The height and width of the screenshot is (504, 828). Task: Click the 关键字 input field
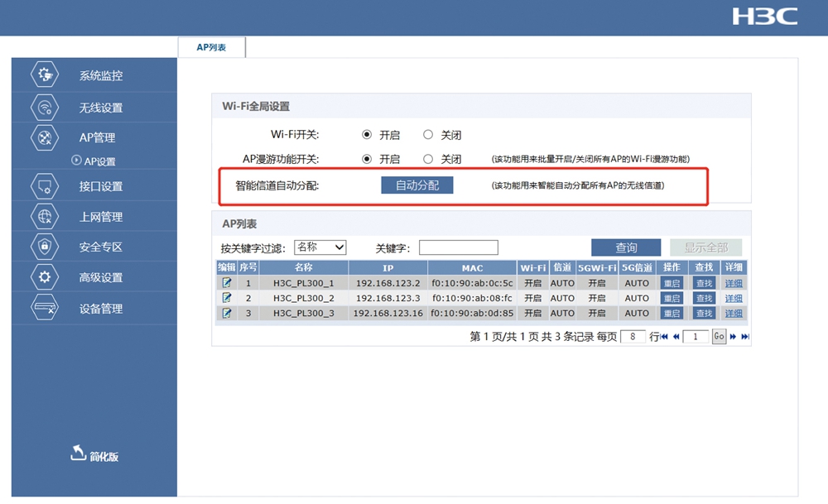point(458,247)
